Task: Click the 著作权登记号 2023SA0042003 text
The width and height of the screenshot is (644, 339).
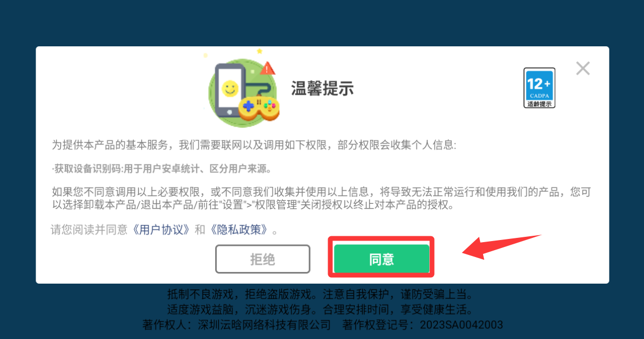Action: pos(423,325)
